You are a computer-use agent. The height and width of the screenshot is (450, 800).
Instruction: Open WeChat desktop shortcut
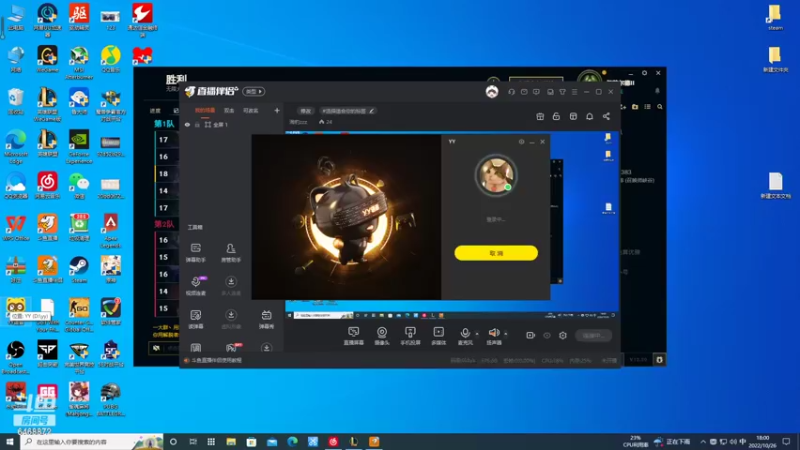[x=79, y=185]
